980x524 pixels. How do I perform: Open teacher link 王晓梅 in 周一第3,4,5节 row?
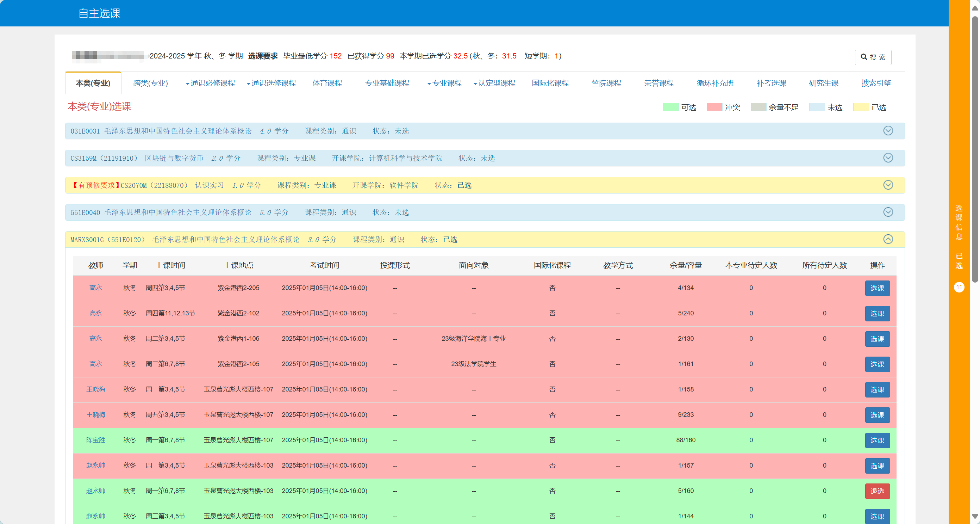(95, 389)
